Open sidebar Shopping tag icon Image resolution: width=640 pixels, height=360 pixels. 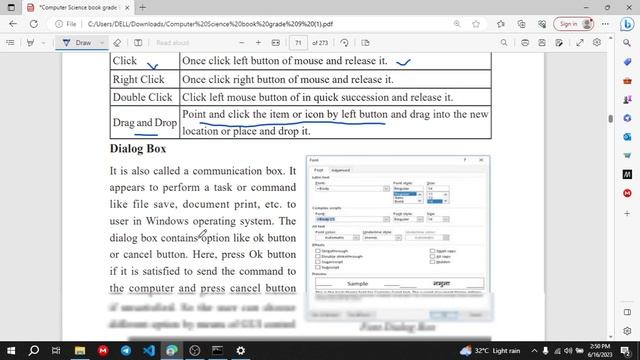tap(627, 62)
